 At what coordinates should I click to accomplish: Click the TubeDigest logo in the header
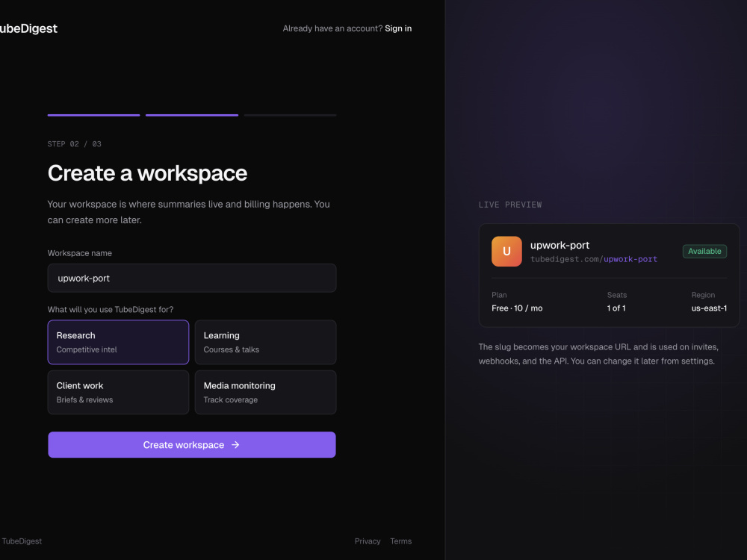click(x=28, y=28)
